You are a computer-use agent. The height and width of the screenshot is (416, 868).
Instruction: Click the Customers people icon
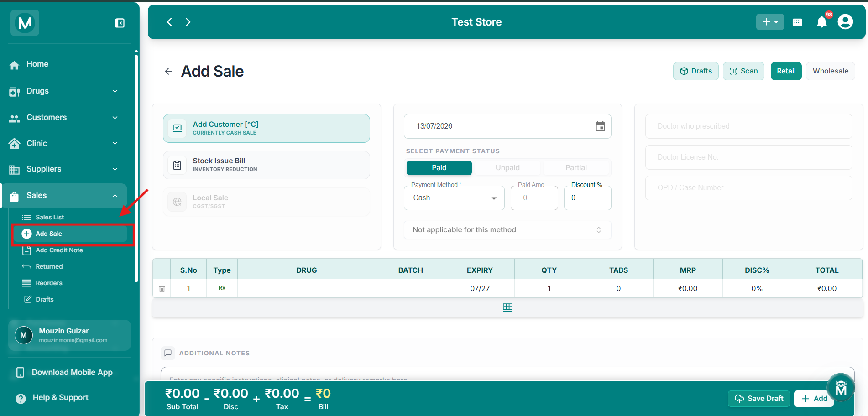(15, 118)
